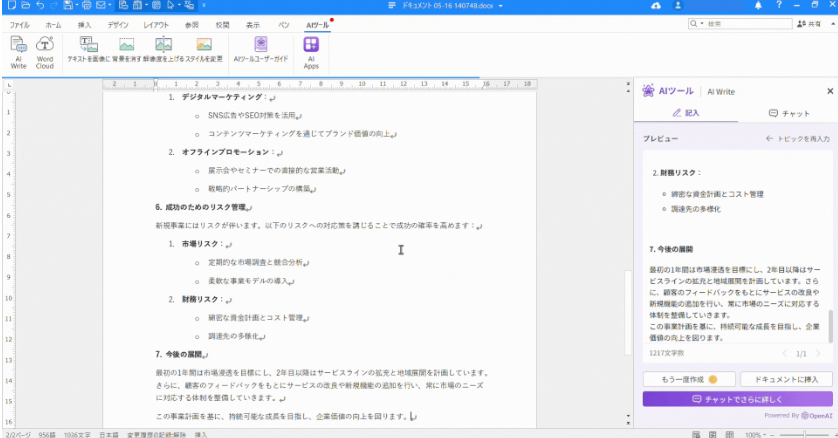Image resolution: width=838 pixels, height=438 pixels.
Task: Open the AI Write tool
Action: pos(19,52)
